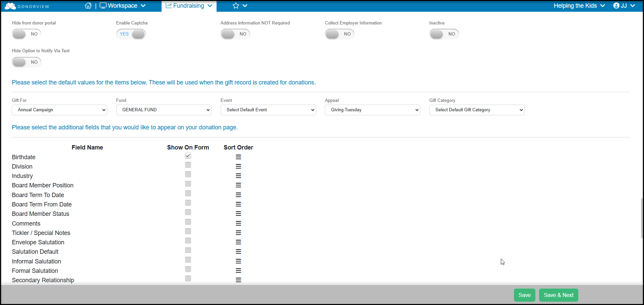The image size is (644, 305).
Task: Click the Sort Order column header
Action: [x=238, y=147]
